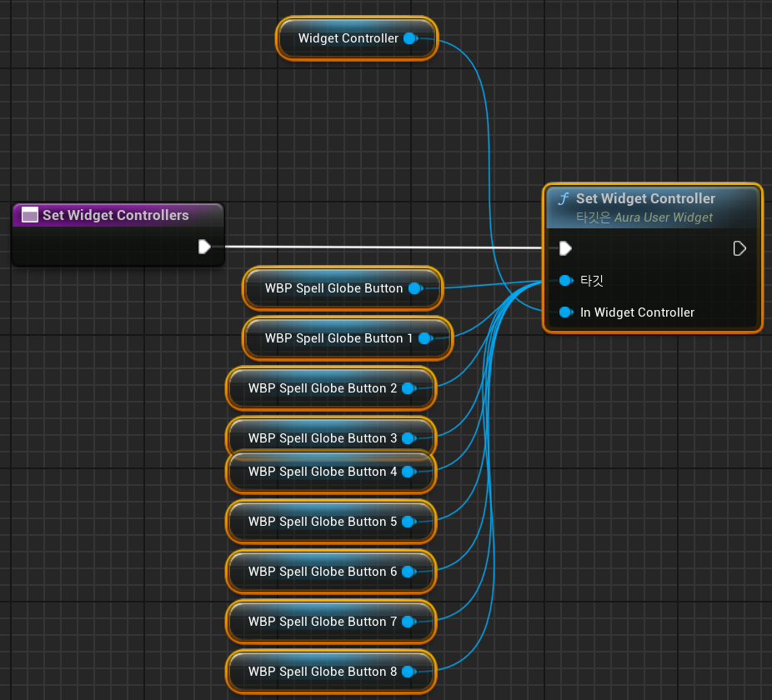Viewport: 772px width, 700px height.
Task: Click the execution output pin of Set Widget Controller
Action: tap(739, 248)
